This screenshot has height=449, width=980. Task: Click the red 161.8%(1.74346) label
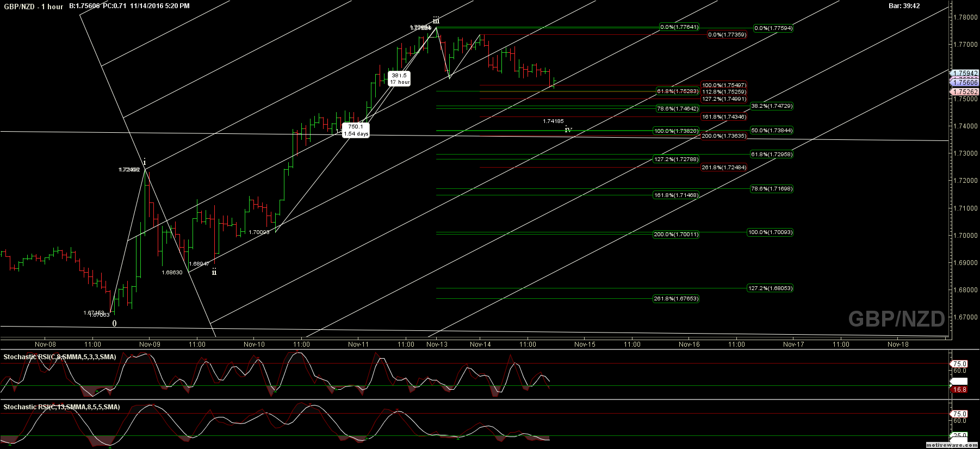(x=724, y=117)
